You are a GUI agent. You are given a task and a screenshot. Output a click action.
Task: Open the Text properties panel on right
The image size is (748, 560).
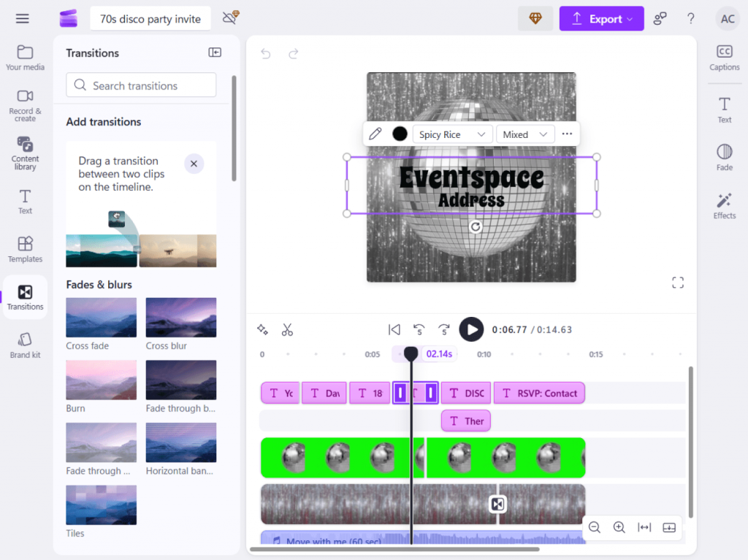point(724,110)
